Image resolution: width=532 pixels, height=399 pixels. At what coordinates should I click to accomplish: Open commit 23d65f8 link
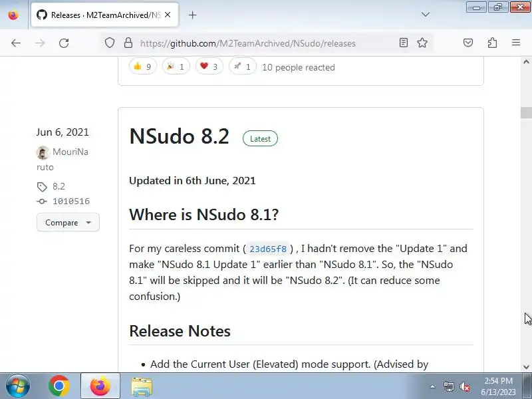click(268, 249)
